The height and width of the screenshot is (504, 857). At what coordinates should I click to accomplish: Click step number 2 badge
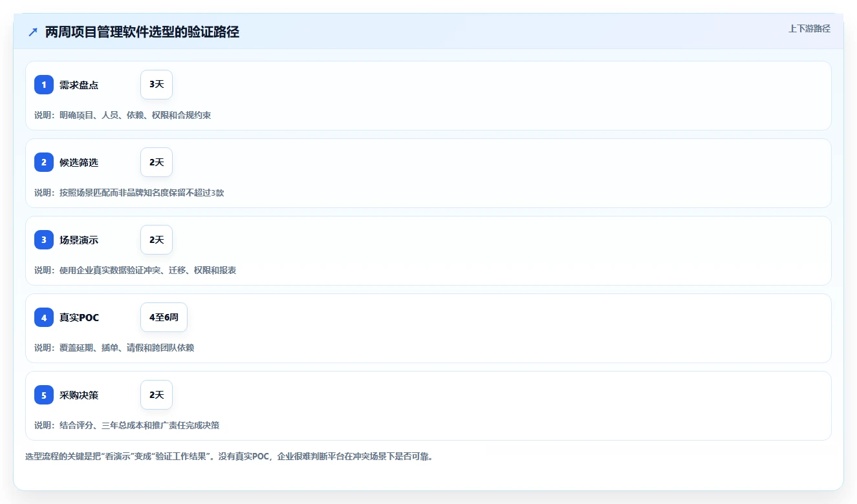pos(44,162)
